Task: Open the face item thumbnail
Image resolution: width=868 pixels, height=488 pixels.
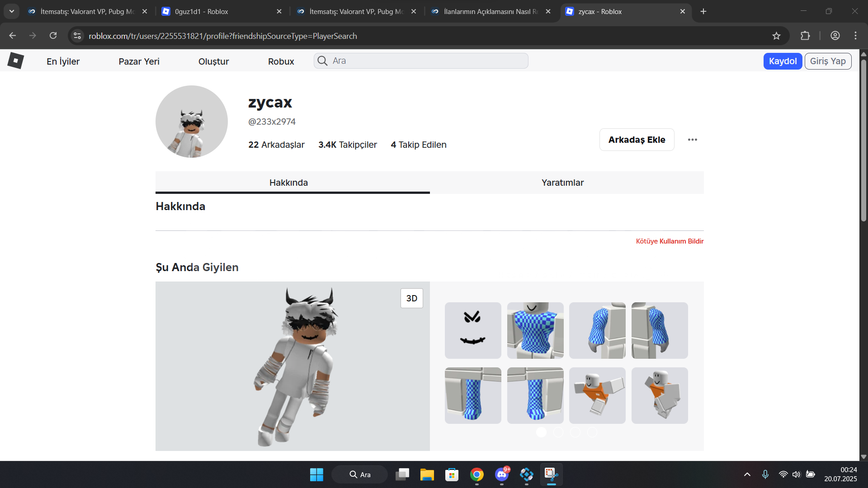Action: click(473, 330)
